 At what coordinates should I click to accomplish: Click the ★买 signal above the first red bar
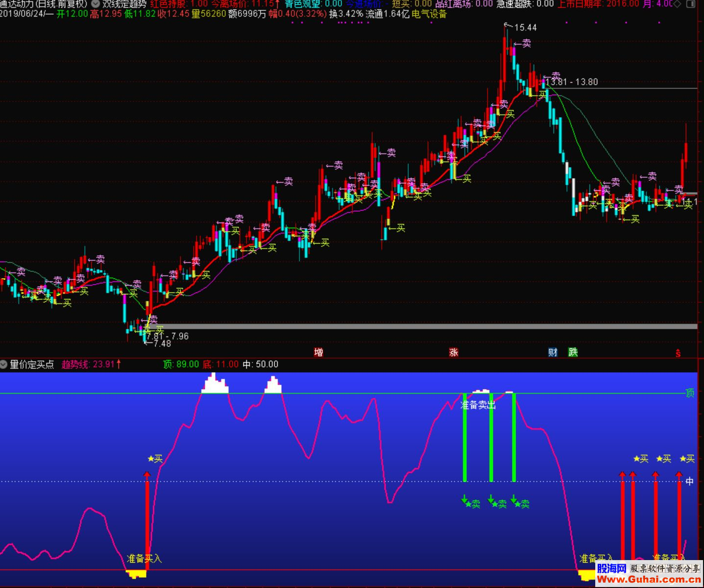155,459
